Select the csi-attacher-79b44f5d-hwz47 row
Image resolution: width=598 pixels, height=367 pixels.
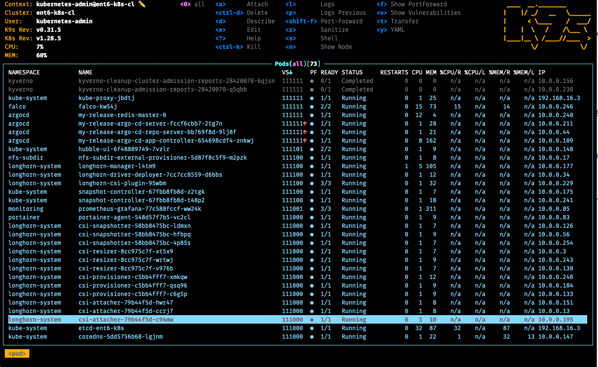pyautogui.click(x=297, y=303)
